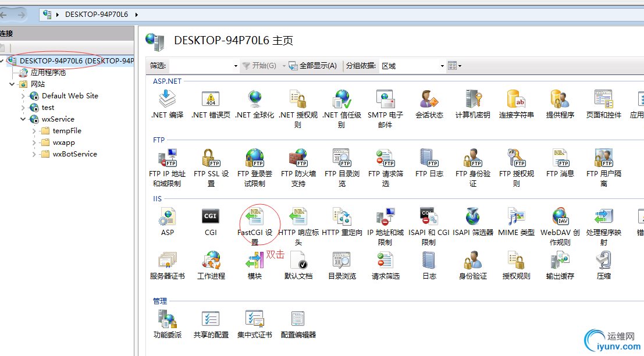Open 压缩 icon
This screenshot has width=644, height=356.
[x=604, y=261]
